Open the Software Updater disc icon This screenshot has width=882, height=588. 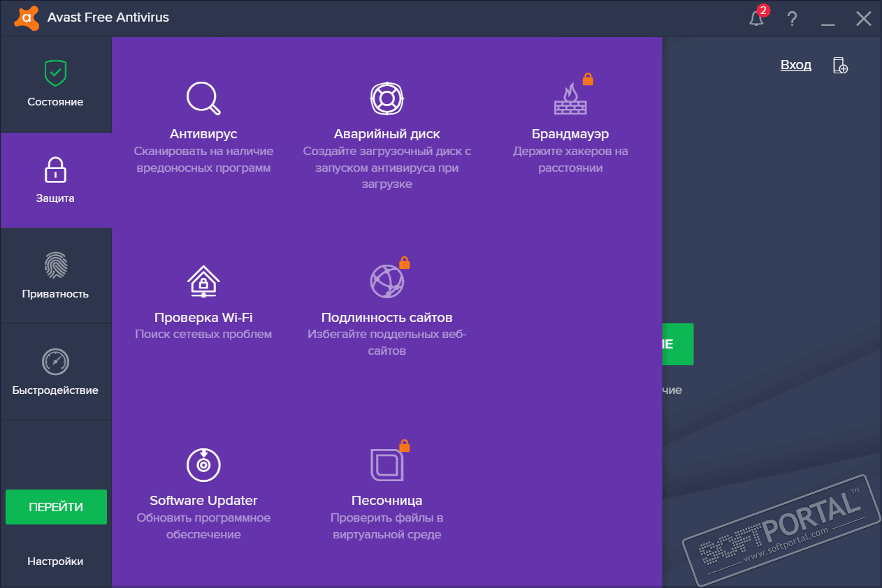[x=203, y=464]
